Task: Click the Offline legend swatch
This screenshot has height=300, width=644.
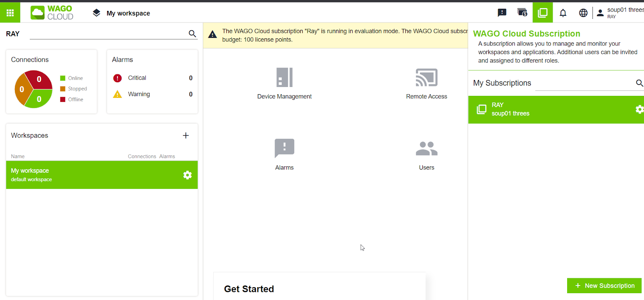Action: 63,99
